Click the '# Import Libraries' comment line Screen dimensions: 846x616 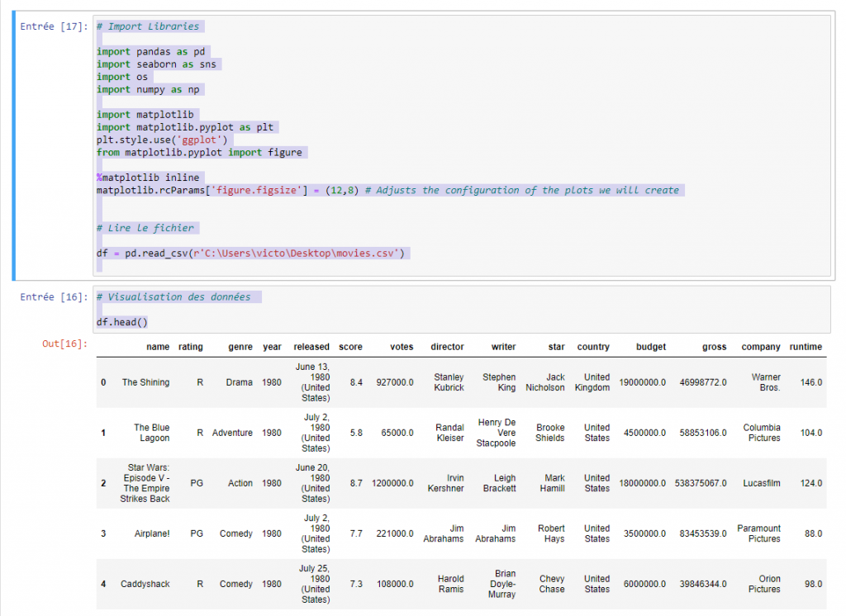[x=148, y=26]
